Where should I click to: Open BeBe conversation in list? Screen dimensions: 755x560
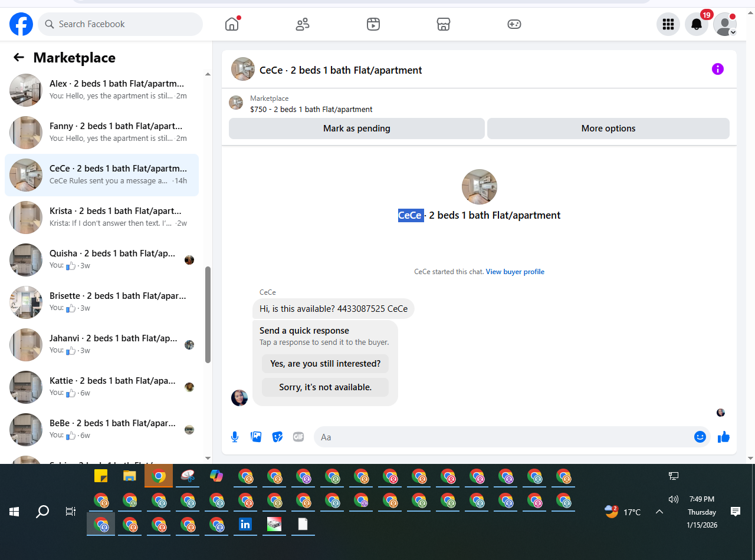(101, 430)
